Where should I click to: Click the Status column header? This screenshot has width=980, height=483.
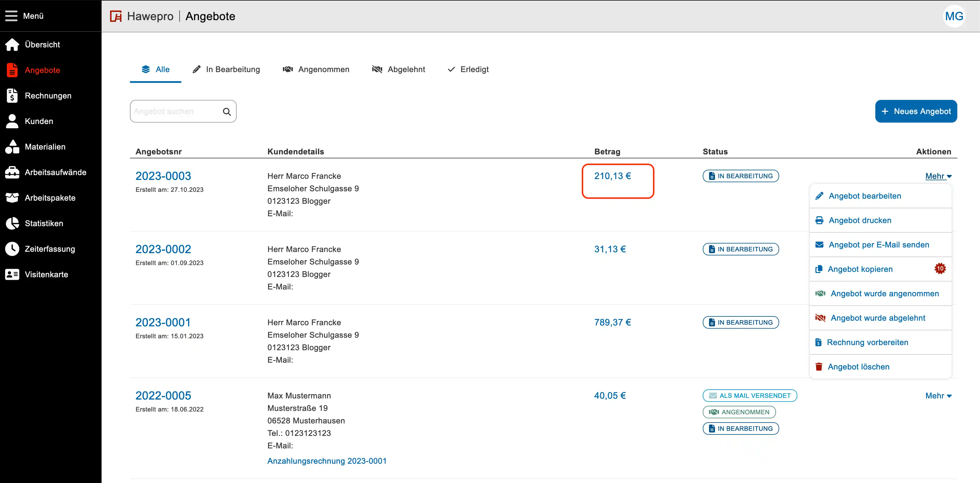coord(715,152)
